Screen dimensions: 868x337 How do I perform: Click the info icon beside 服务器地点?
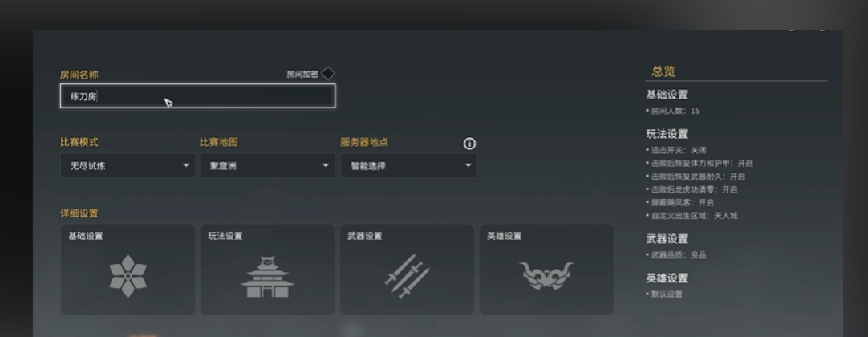[x=469, y=144]
